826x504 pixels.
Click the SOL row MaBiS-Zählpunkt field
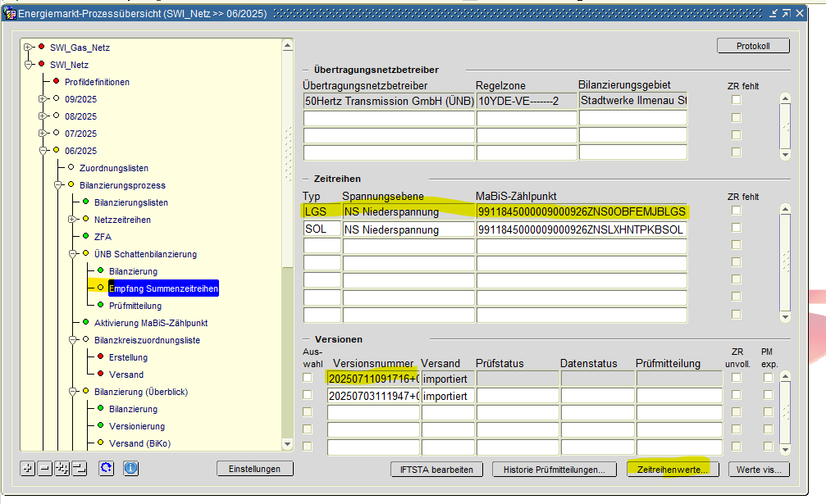pos(581,230)
